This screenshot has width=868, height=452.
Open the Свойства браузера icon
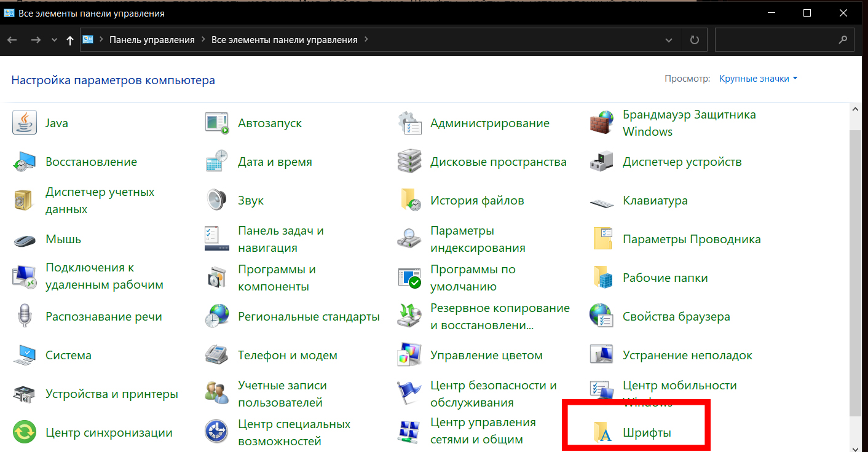point(602,316)
